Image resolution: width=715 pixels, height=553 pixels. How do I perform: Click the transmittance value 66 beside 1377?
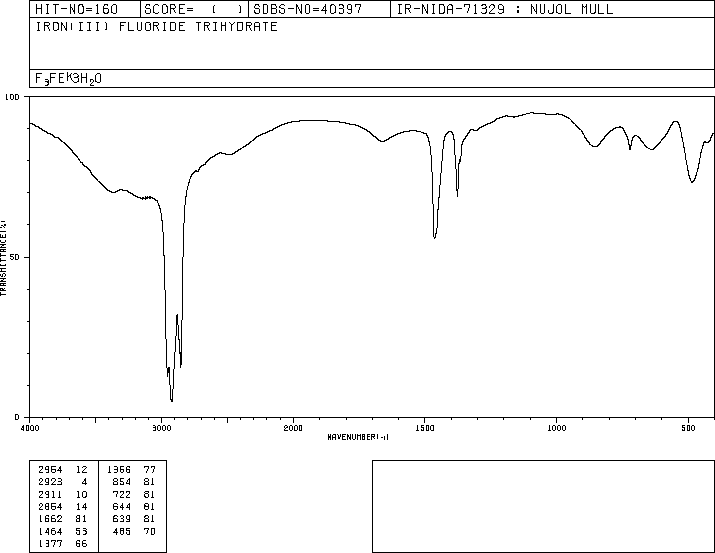pyautogui.click(x=82, y=544)
